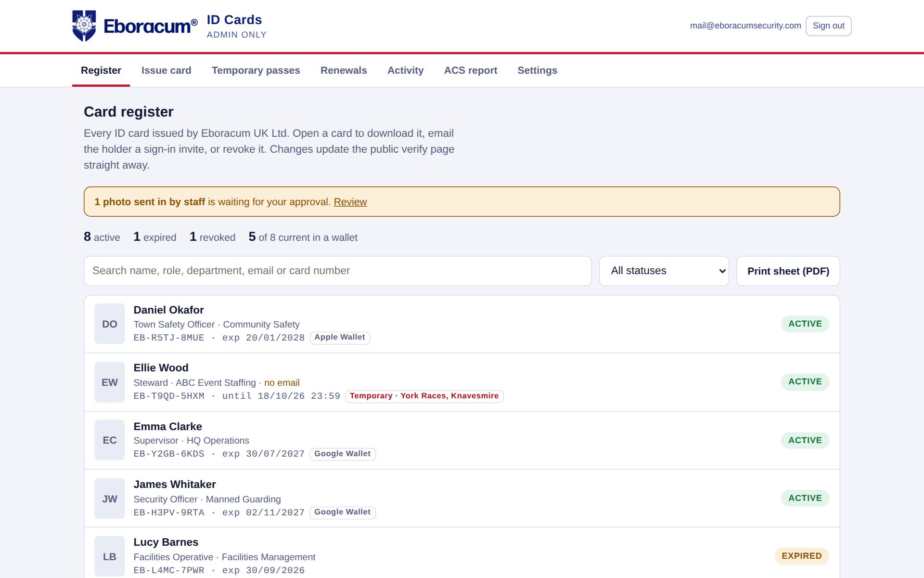Viewport: 924px width, 578px height.
Task: Follow the Review link in photo banner
Action: pos(350,202)
